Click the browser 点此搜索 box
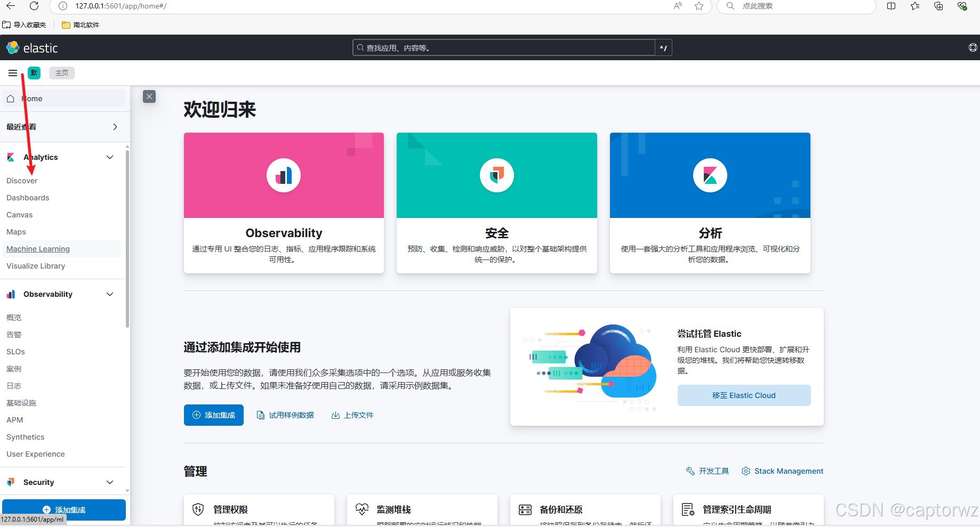 (x=797, y=6)
